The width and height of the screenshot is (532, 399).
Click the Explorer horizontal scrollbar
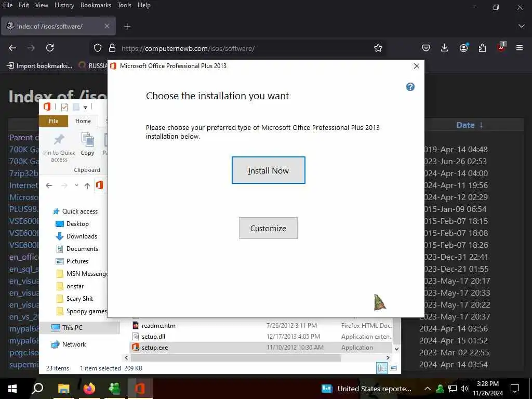pyautogui.click(x=235, y=357)
